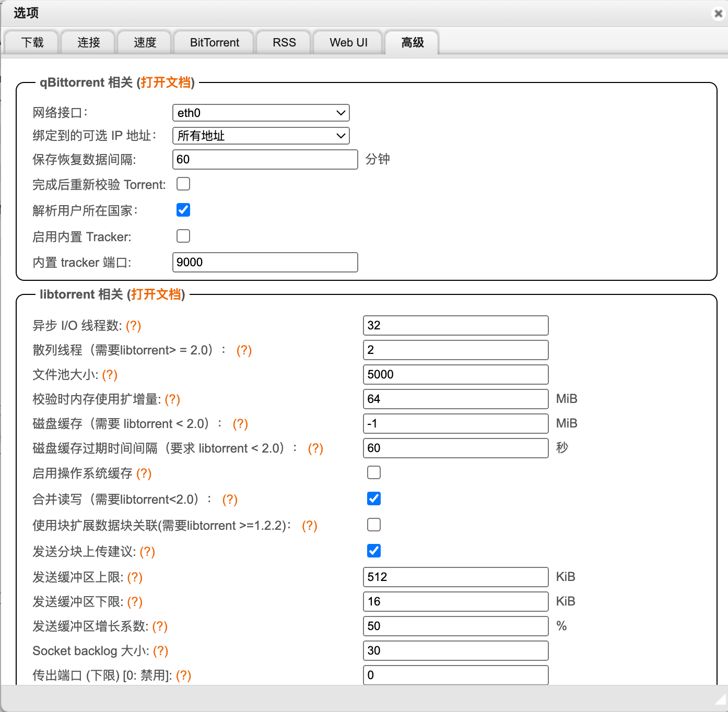
Task: Click the 保存恢复数据间隔 input field
Action: point(265,160)
